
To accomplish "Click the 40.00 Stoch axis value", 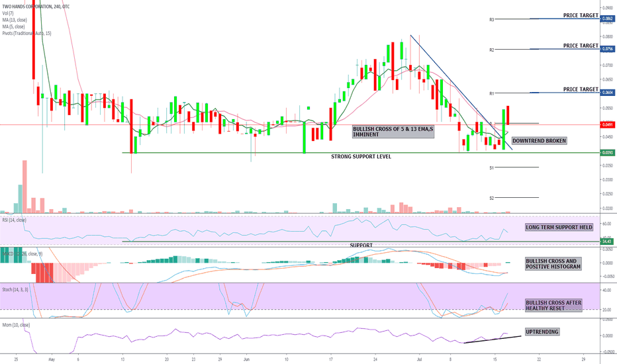I will tap(607, 291).
